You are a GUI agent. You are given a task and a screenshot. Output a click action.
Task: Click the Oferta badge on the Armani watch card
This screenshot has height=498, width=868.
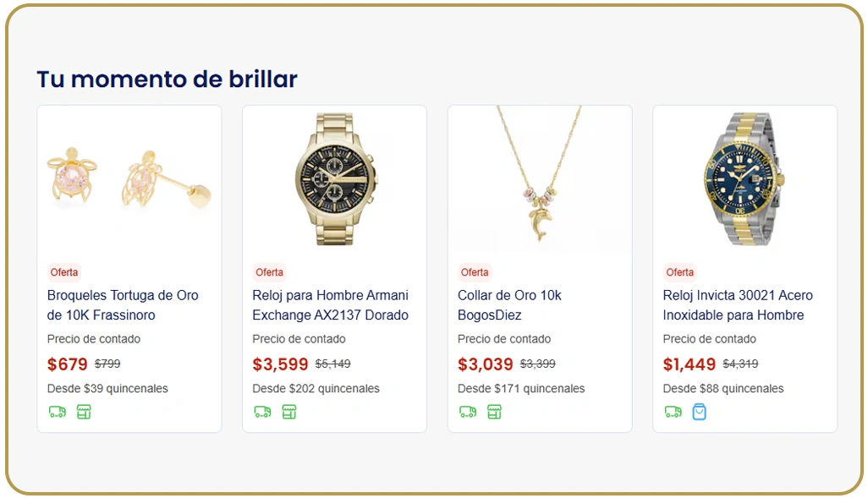click(269, 272)
